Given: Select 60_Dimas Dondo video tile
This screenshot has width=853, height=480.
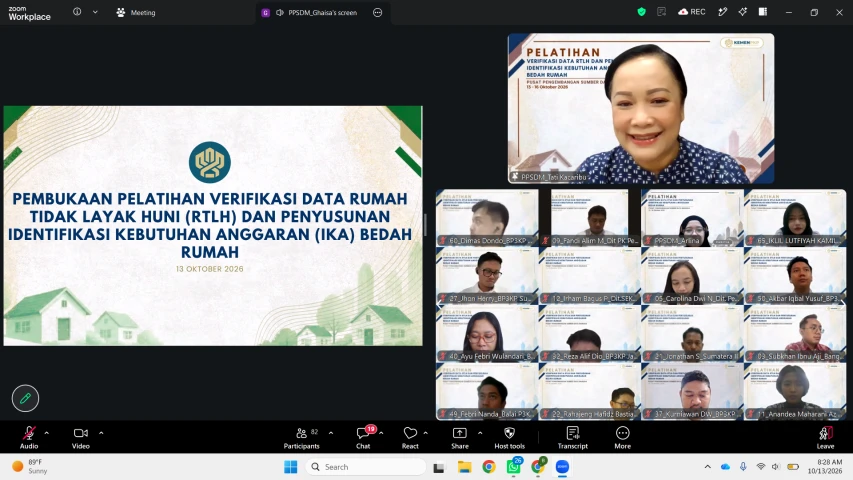Looking at the screenshot, I should 487,218.
